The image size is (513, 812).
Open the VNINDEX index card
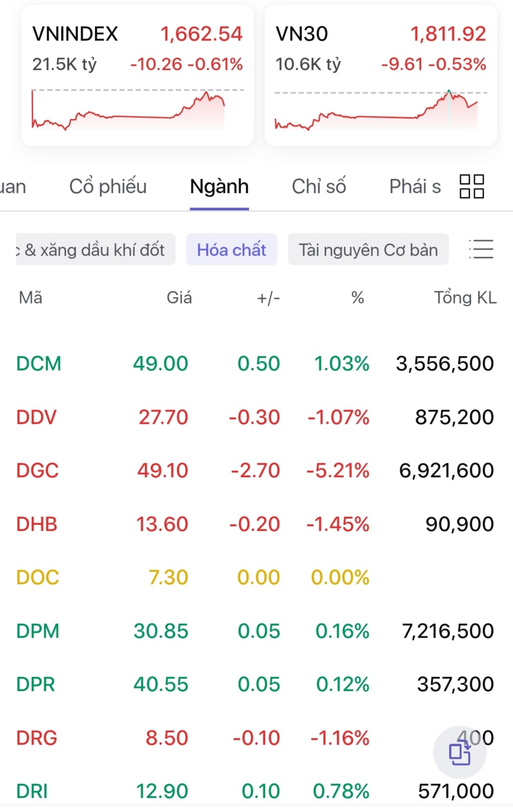(x=137, y=76)
